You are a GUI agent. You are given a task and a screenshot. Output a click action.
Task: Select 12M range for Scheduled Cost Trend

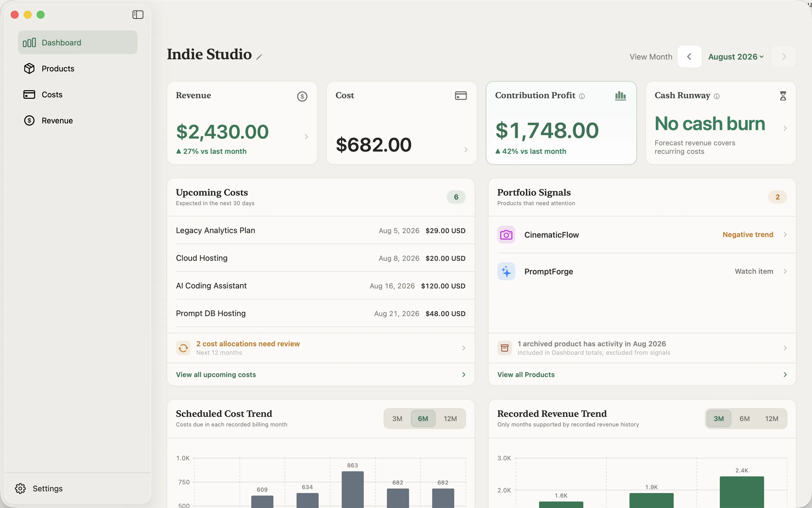click(x=450, y=419)
